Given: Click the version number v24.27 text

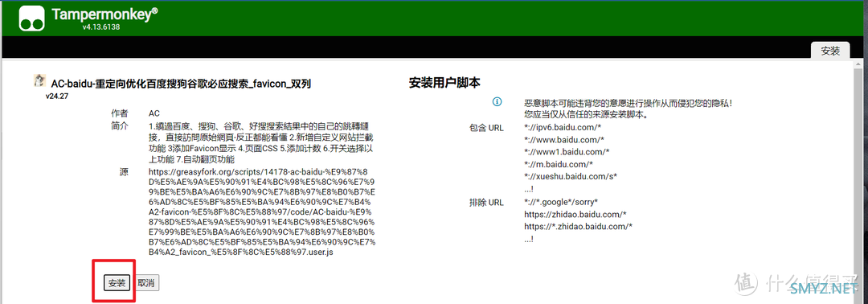Looking at the screenshot, I should pos(57,97).
